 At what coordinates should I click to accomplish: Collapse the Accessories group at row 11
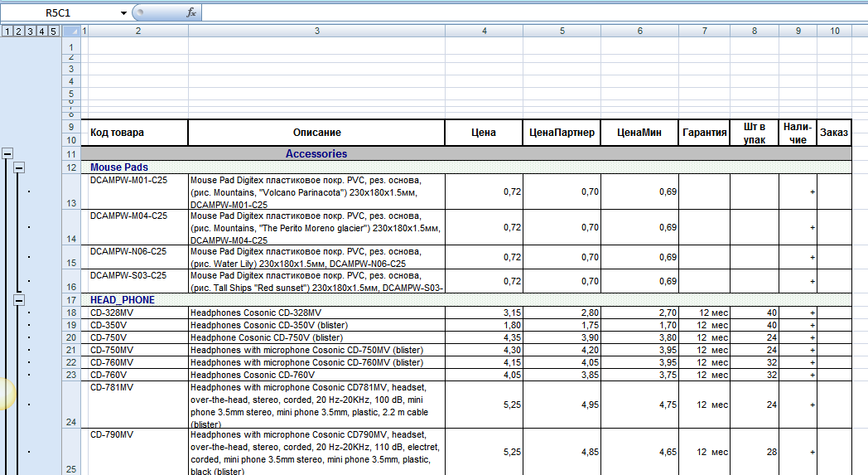point(7,153)
